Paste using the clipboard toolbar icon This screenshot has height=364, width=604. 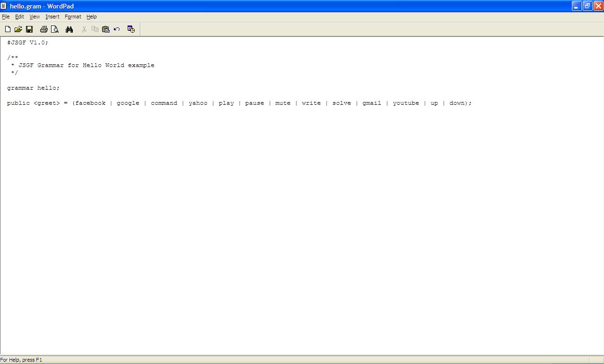(x=106, y=29)
